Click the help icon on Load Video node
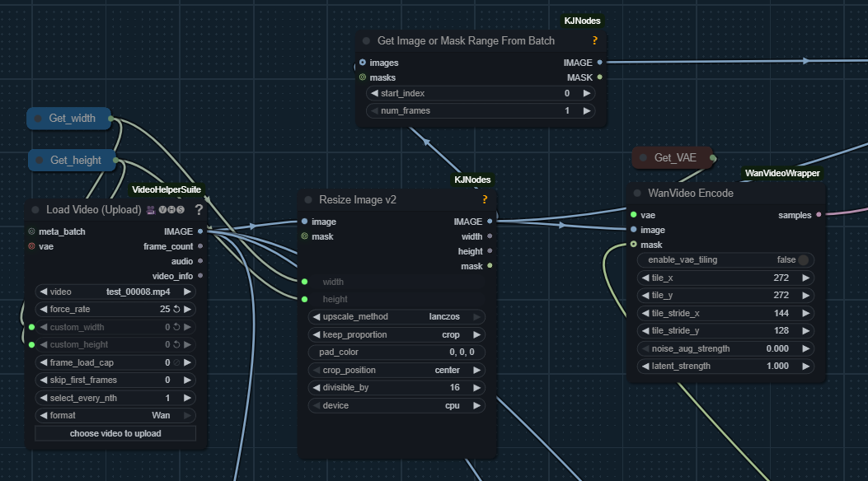Image resolution: width=868 pixels, height=481 pixels. click(199, 210)
